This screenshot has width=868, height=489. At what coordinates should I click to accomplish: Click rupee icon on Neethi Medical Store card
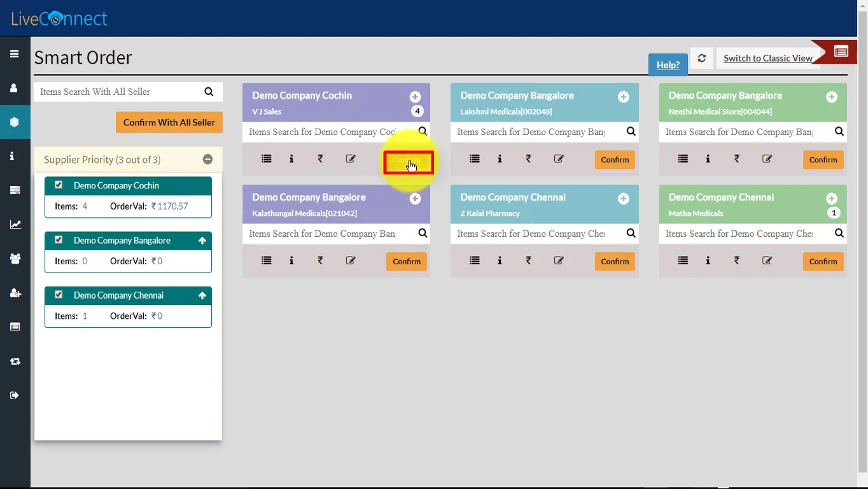(x=737, y=159)
